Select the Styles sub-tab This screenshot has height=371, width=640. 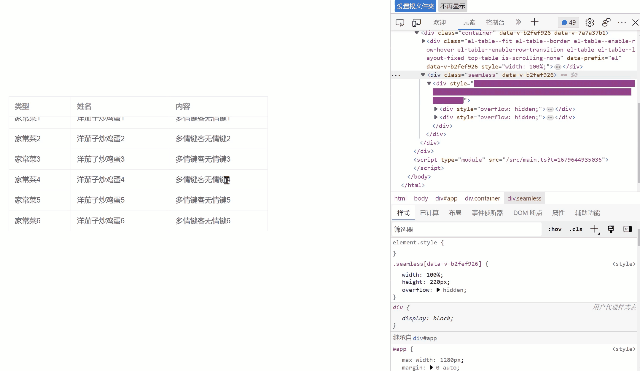point(403,213)
